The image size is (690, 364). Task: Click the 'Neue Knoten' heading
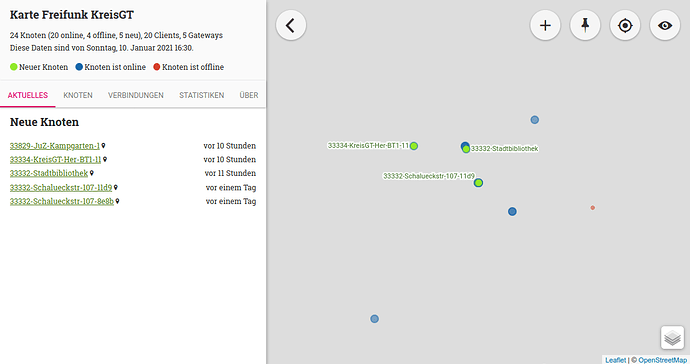(x=44, y=122)
